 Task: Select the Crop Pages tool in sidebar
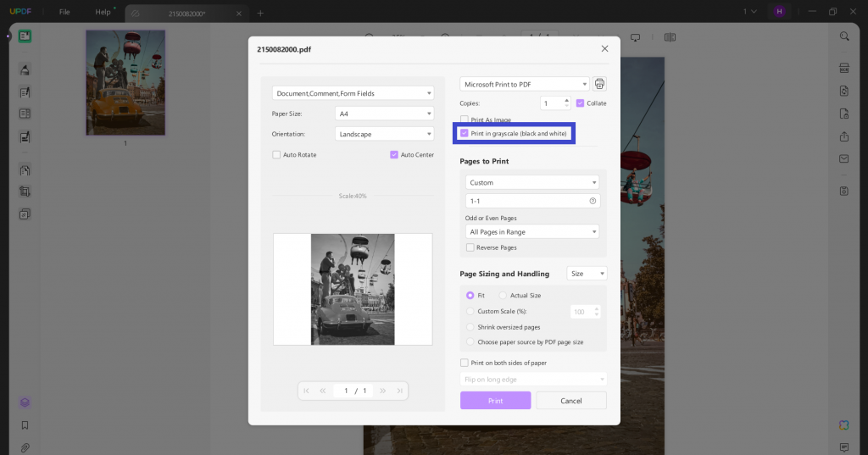tap(25, 191)
